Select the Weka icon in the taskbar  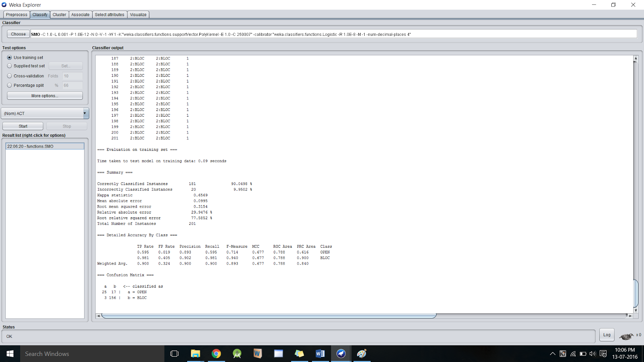click(341, 354)
